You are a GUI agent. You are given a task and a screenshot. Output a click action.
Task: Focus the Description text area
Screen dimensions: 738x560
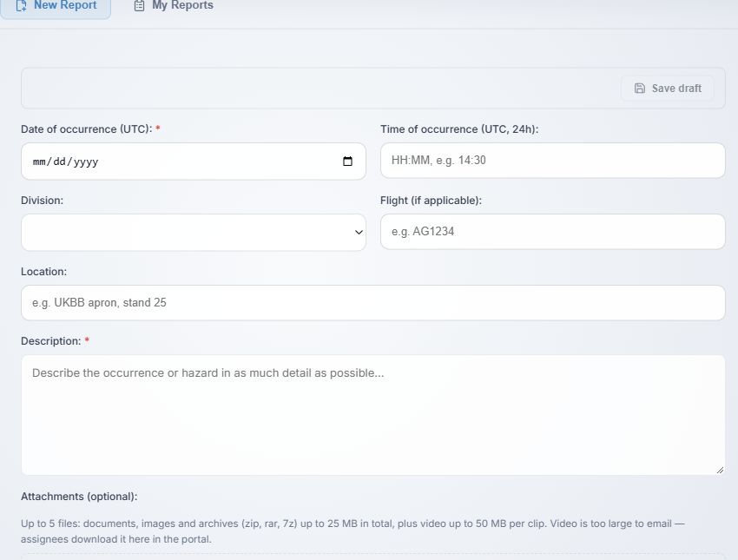click(373, 415)
